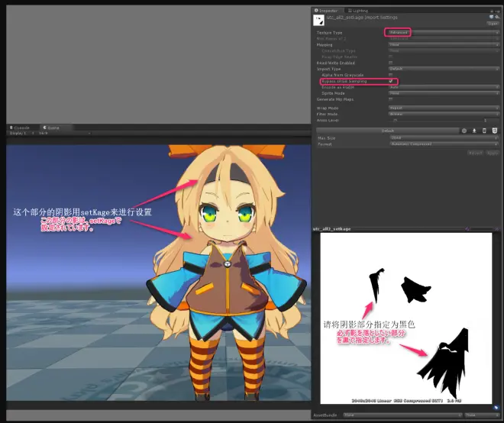Open the Inspector gear settings icon

click(497, 17)
